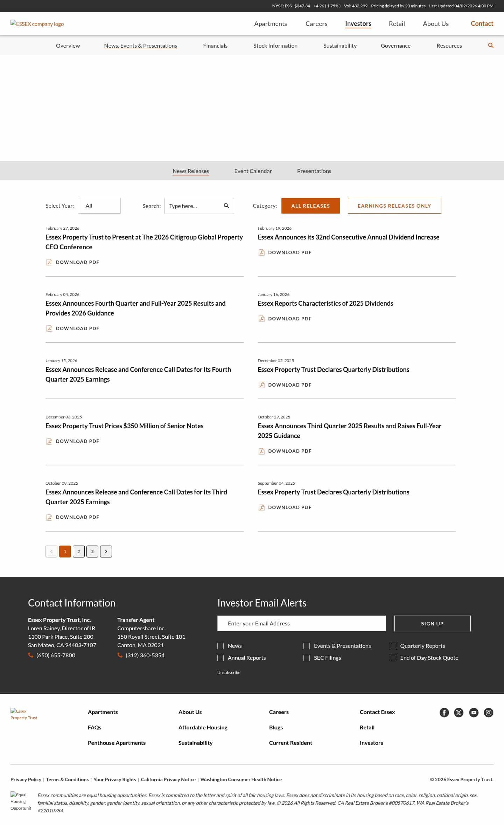Viewport: 504px width, 825px height.
Task: Open the Essex X (Twitter) icon
Action: (x=459, y=712)
